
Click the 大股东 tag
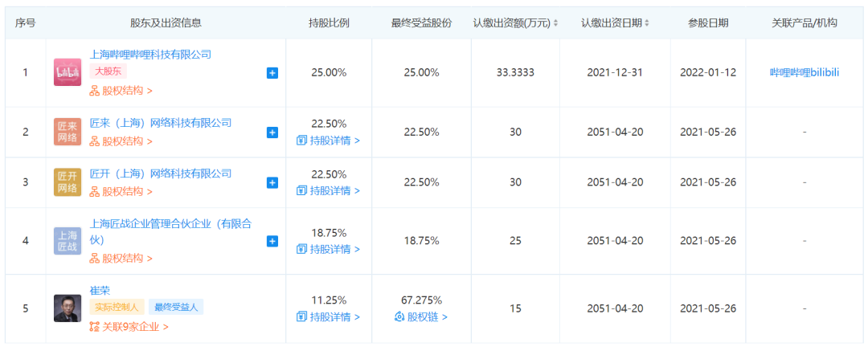click(108, 71)
